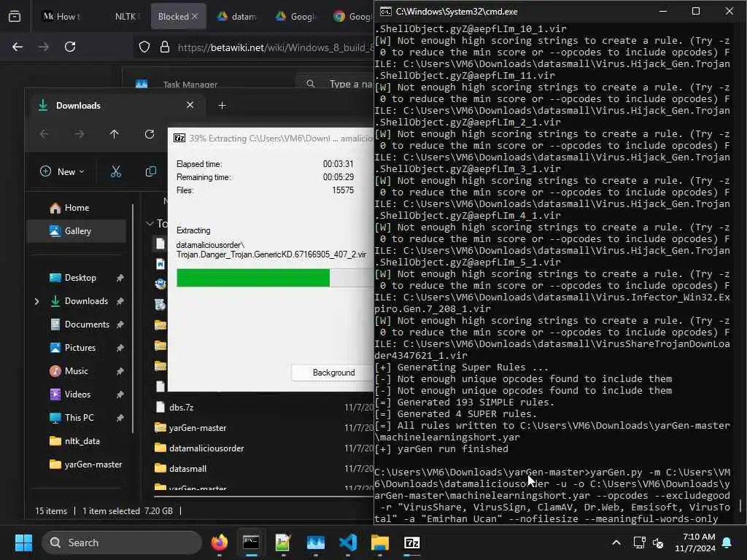Click the Downloads title icon in Explorer tab
Viewport: 747px width, 560px height.
[43, 105]
